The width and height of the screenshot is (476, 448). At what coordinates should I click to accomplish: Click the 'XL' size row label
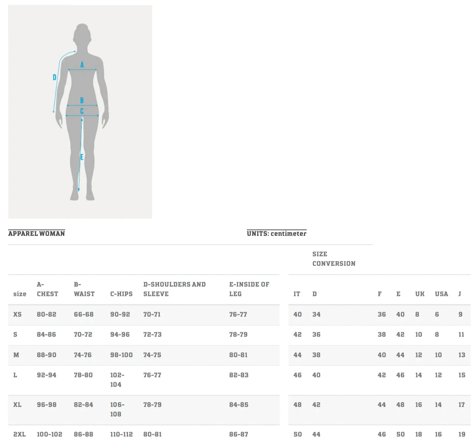click(17, 405)
